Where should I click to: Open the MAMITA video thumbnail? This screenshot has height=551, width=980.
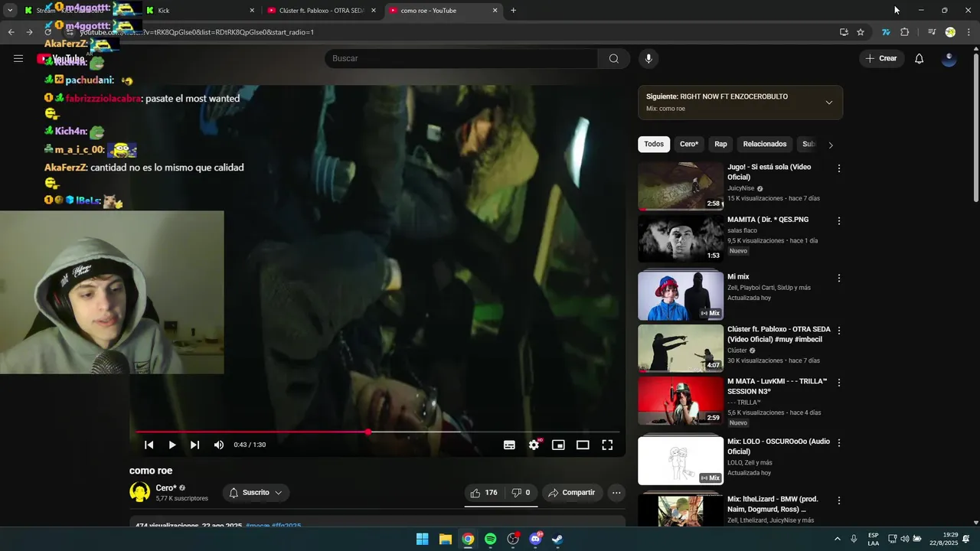[681, 239]
